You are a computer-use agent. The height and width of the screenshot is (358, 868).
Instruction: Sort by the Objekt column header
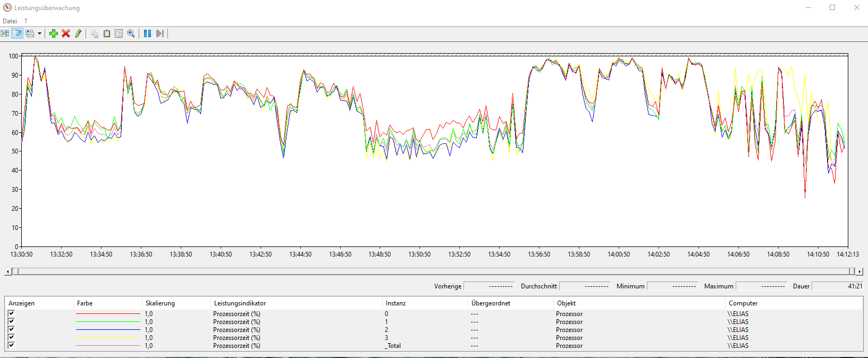click(639, 303)
